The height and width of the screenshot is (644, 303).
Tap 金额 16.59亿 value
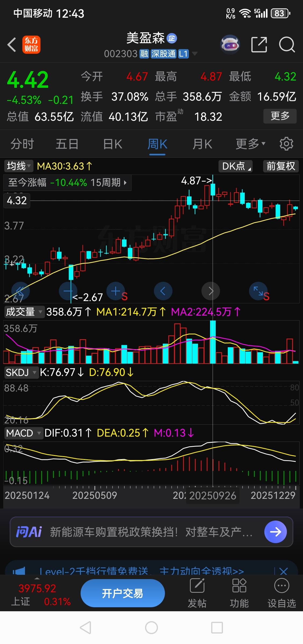tap(277, 97)
